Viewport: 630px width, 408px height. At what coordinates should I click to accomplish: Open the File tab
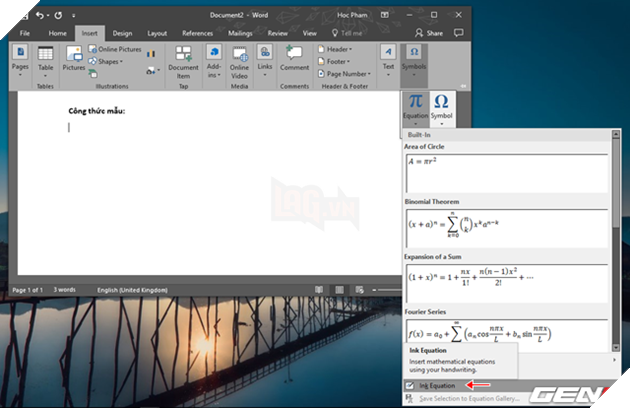(x=25, y=33)
